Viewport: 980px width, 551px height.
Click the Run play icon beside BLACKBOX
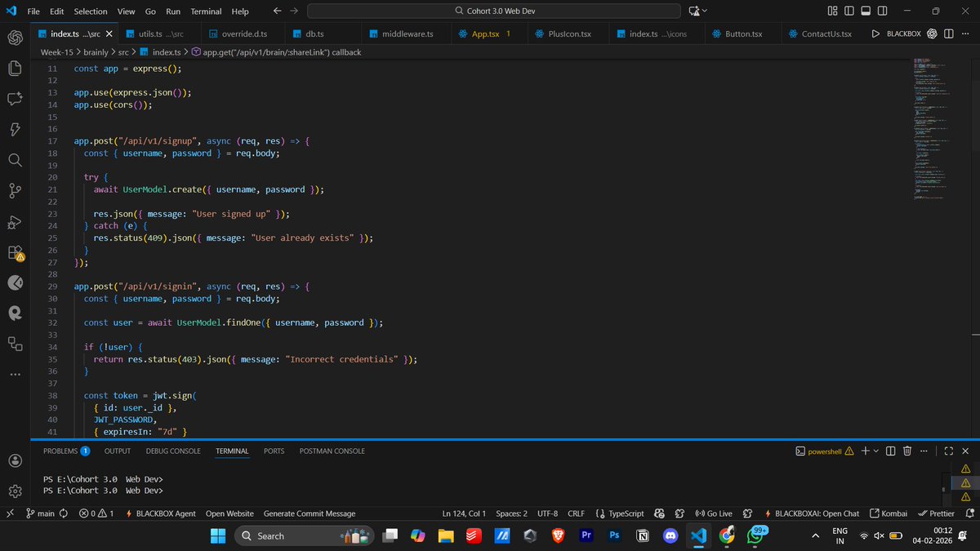coord(875,34)
